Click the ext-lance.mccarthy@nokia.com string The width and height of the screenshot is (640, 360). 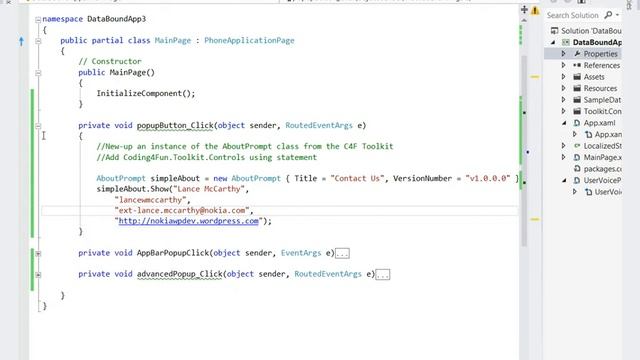click(x=182, y=211)
